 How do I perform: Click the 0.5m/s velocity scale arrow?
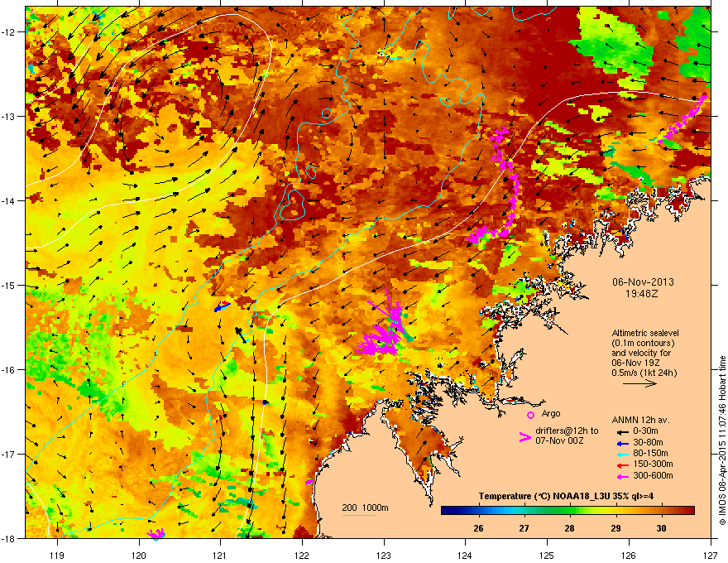639,383
